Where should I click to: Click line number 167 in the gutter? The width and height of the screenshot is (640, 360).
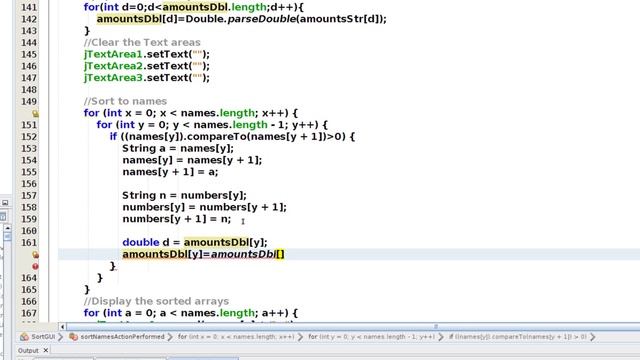(x=29, y=313)
